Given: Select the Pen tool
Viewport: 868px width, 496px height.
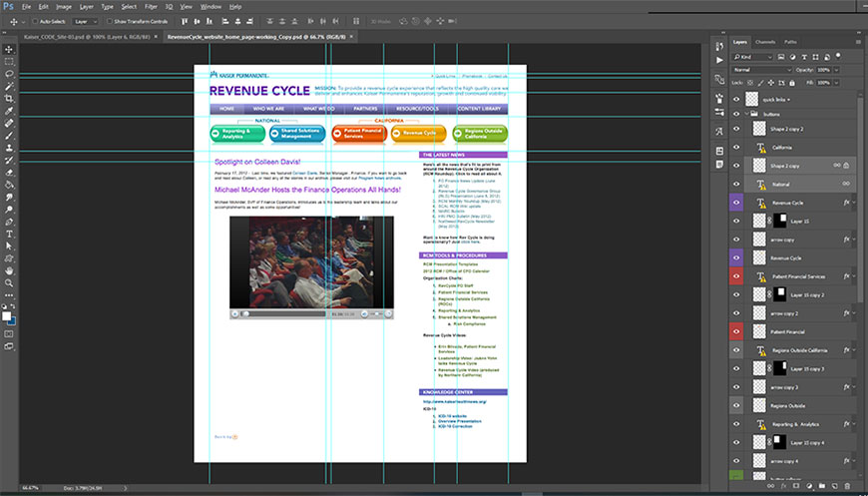Looking at the screenshot, I should tap(9, 222).
